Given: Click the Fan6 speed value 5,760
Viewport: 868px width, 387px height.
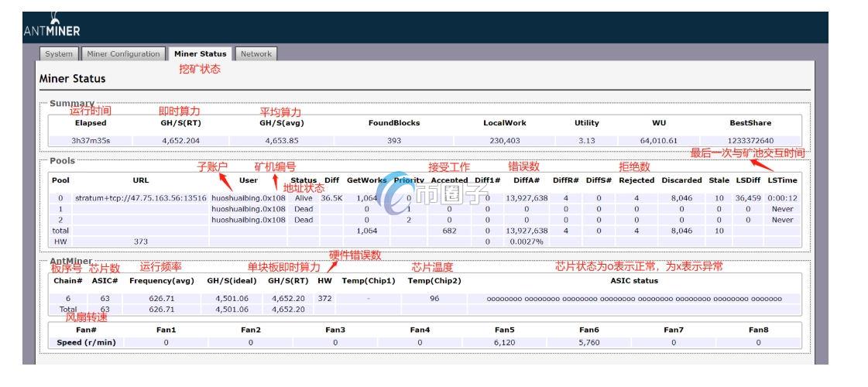Looking at the screenshot, I should [588, 341].
